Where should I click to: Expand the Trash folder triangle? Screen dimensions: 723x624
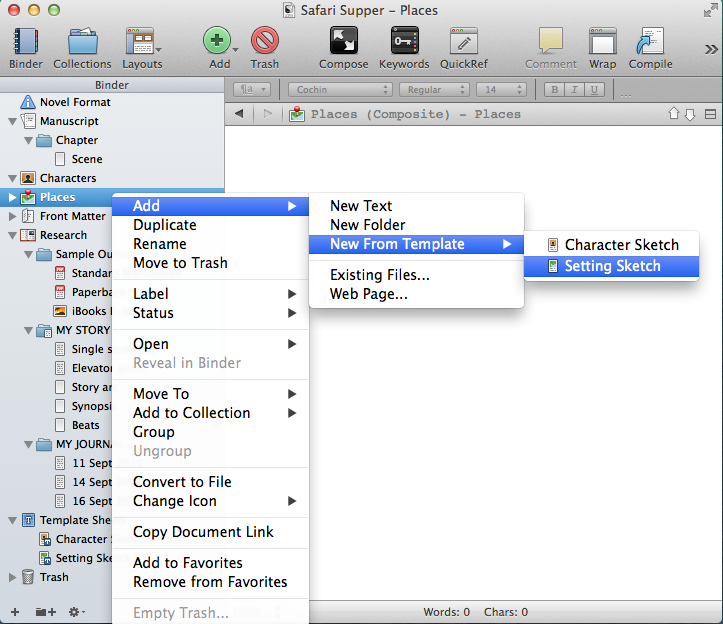[12, 577]
